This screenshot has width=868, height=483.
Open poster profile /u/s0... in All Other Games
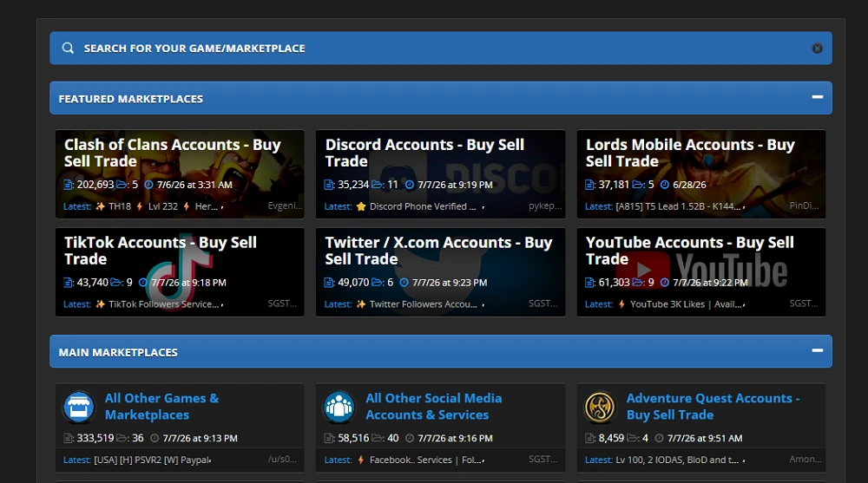(x=282, y=460)
